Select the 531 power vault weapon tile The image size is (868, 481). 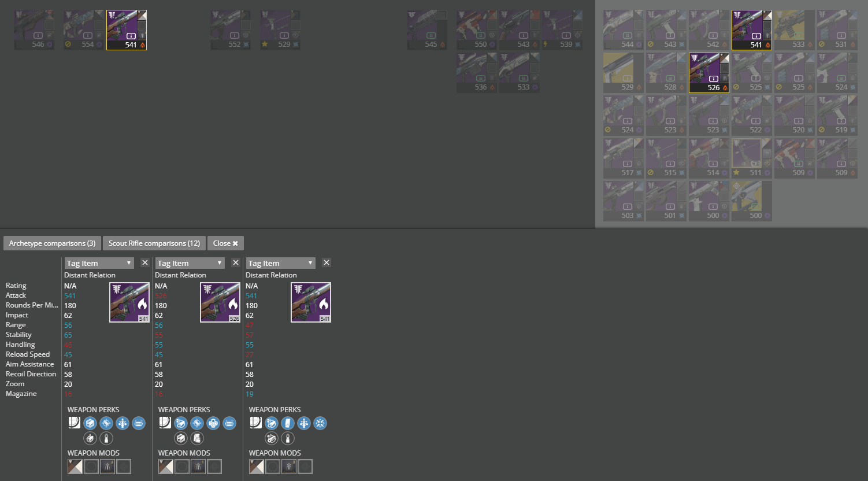click(x=837, y=30)
